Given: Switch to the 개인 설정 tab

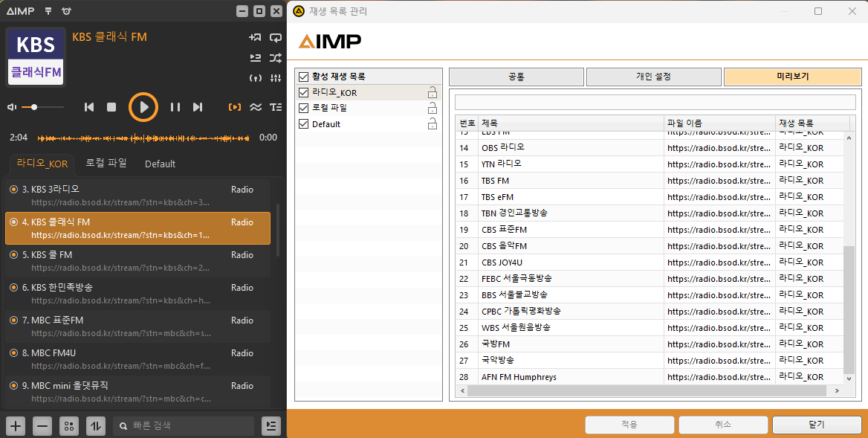Looking at the screenshot, I should point(653,77).
